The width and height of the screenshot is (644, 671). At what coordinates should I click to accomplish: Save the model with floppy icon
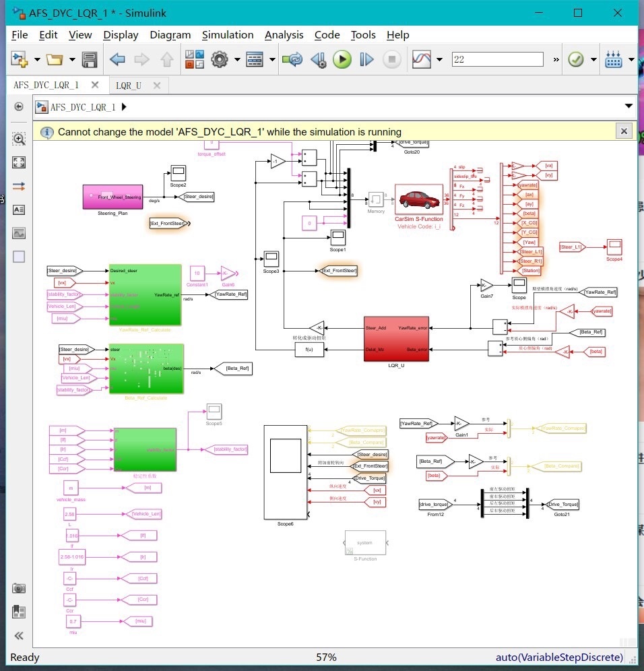tap(90, 59)
